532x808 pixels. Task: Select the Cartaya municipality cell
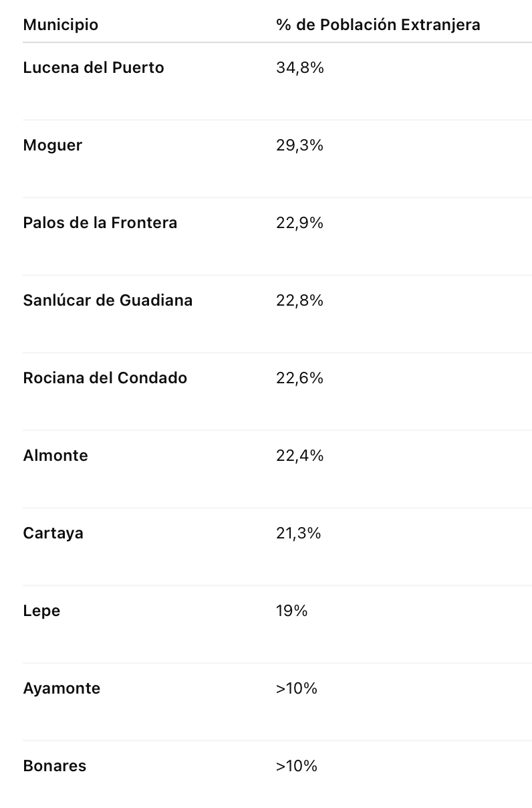click(x=53, y=533)
